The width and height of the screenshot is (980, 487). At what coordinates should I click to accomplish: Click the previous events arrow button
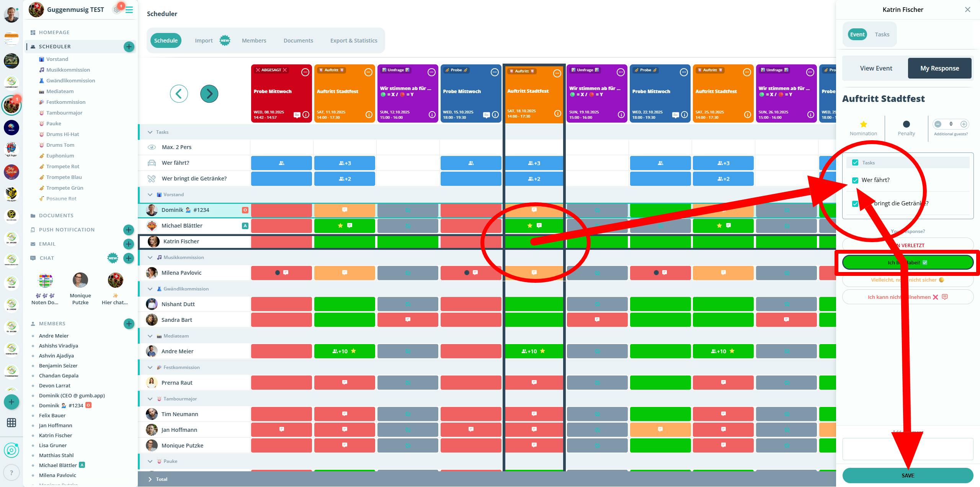(x=179, y=94)
